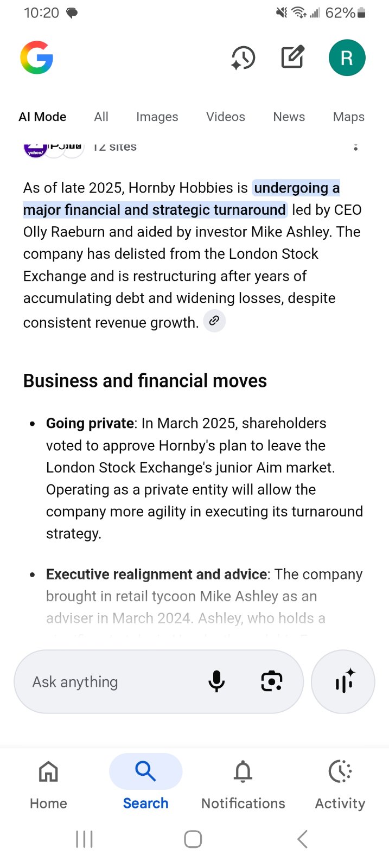The height and width of the screenshot is (868, 389).
Task: Go to Home in bottom navigation
Action: [x=48, y=784]
